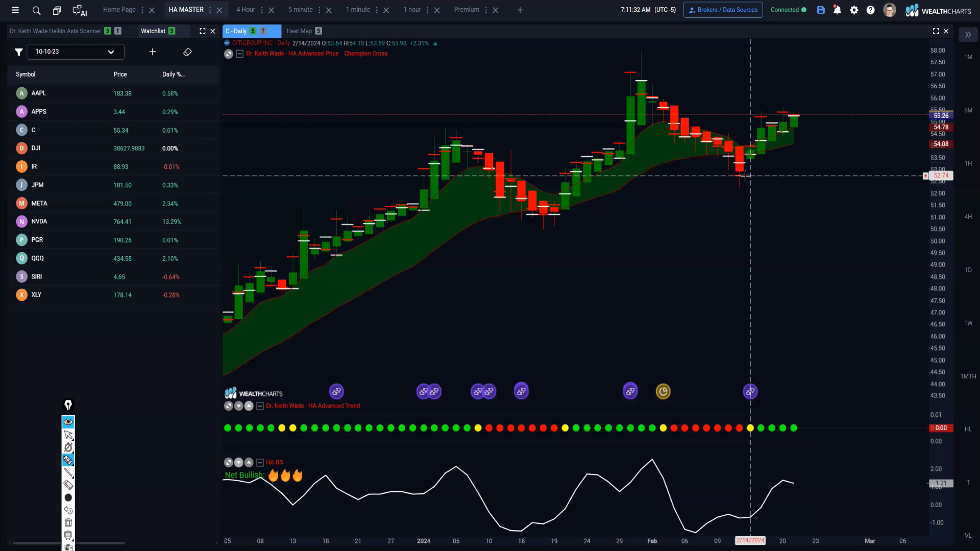This screenshot has width=980, height=551.
Task: Move HA Advanced Trend pane up
Action: point(249,406)
